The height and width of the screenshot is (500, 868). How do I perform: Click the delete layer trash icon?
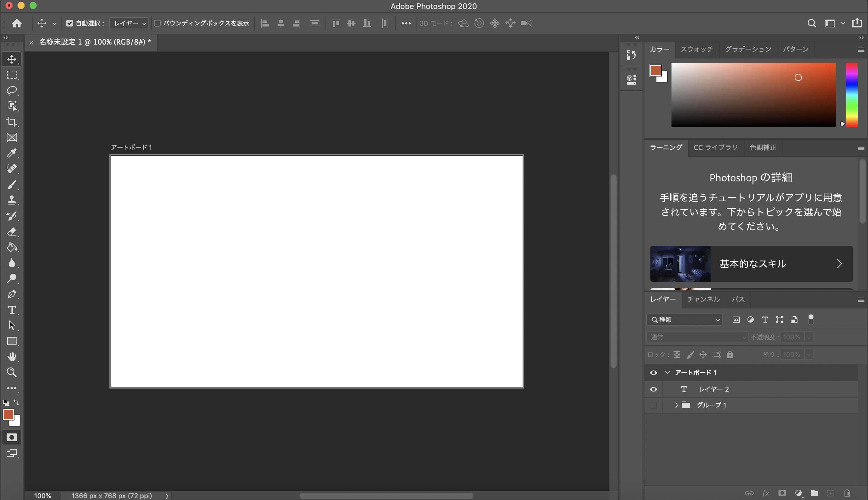point(847,493)
